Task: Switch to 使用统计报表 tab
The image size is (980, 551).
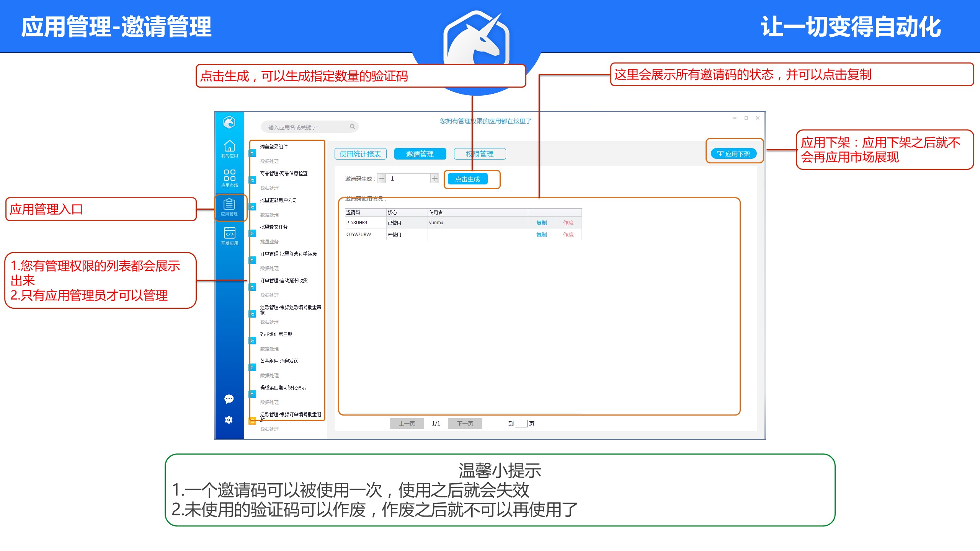Action: (360, 154)
